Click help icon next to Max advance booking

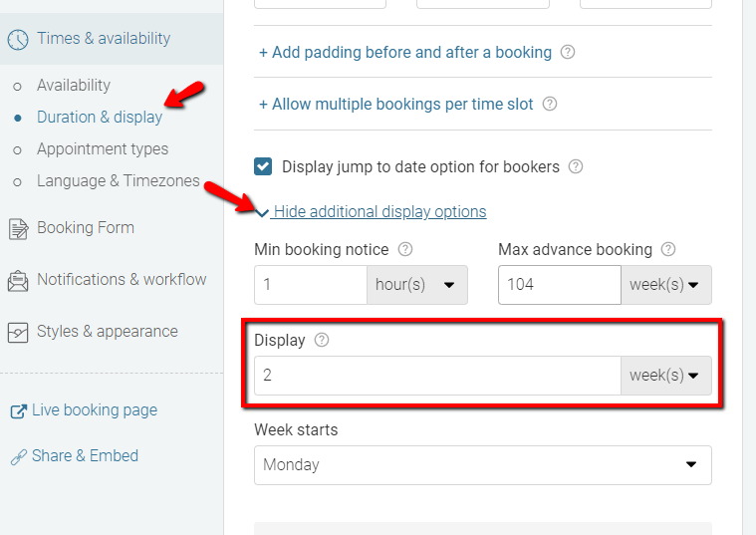(x=668, y=249)
